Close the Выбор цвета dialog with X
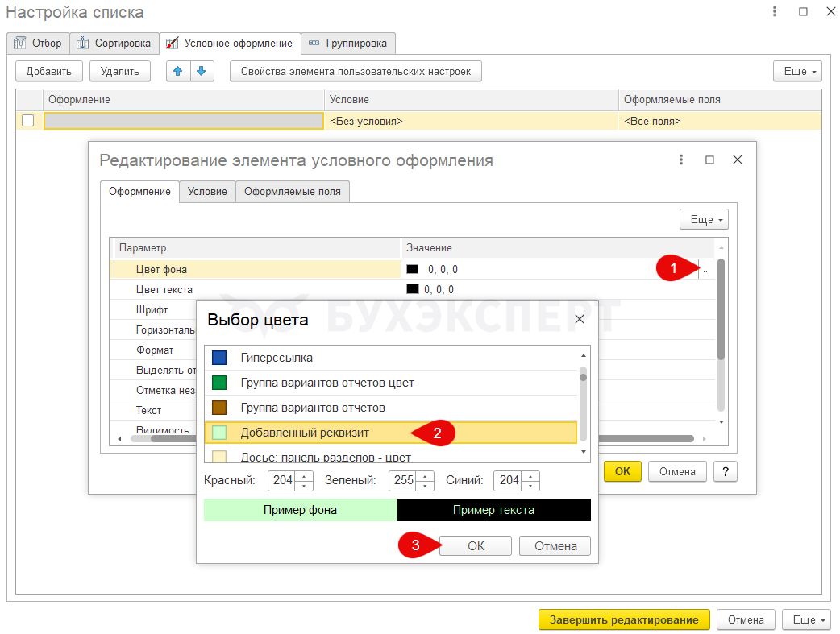The width and height of the screenshot is (840, 634). click(579, 320)
